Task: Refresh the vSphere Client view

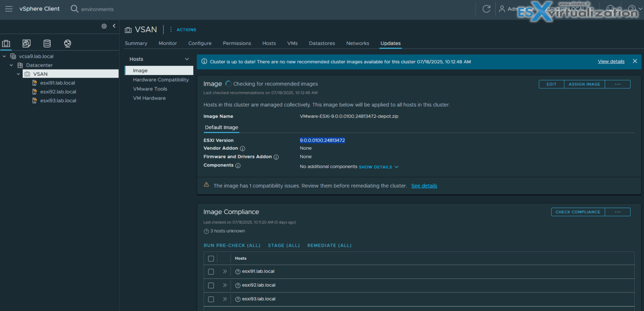Action: [x=486, y=8]
